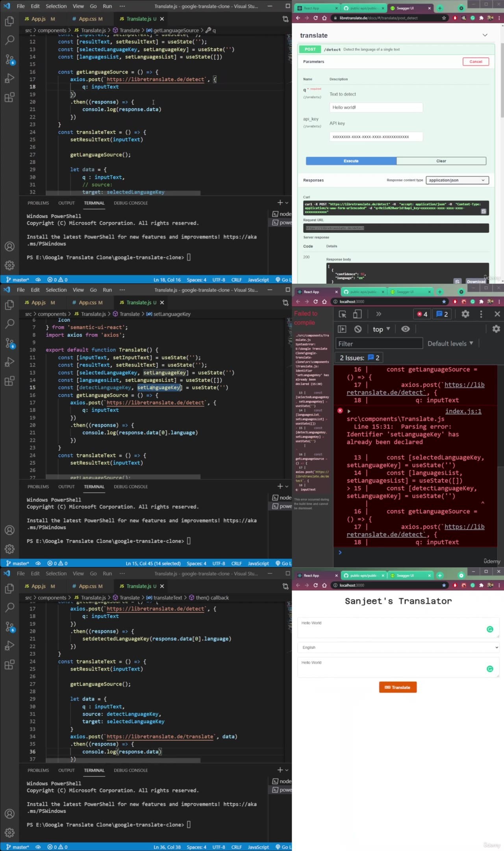This screenshot has height=851, width=504.
Task: Open DevTools settings gear beside kebab menu
Action: [x=465, y=314]
